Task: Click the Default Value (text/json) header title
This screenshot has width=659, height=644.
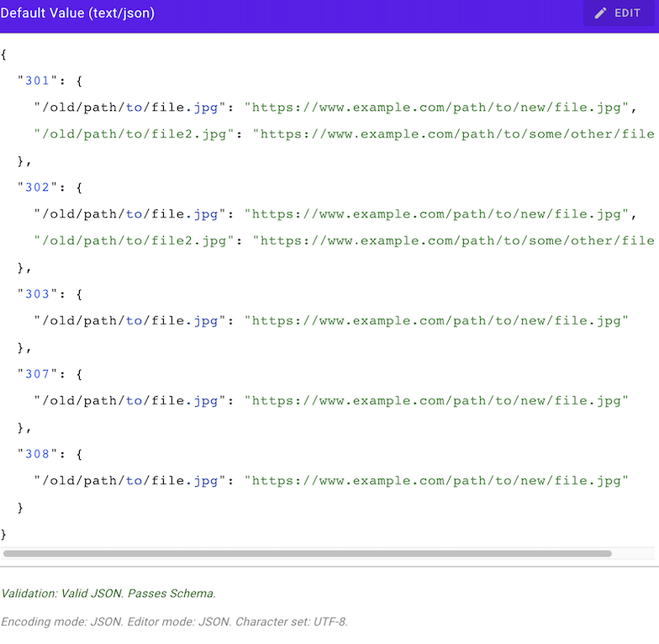Action: coord(77,13)
